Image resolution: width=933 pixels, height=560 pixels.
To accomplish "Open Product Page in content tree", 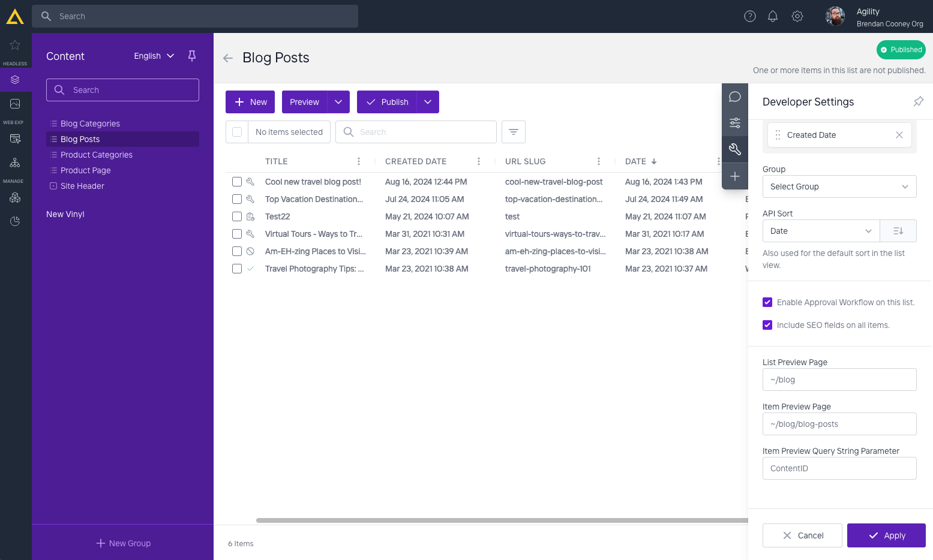I will pyautogui.click(x=86, y=170).
